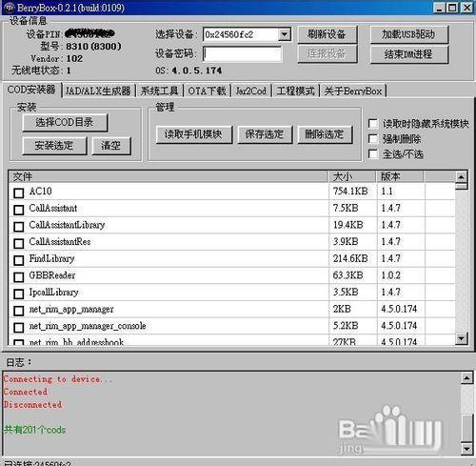Sort by the 大小 column header

(x=352, y=176)
